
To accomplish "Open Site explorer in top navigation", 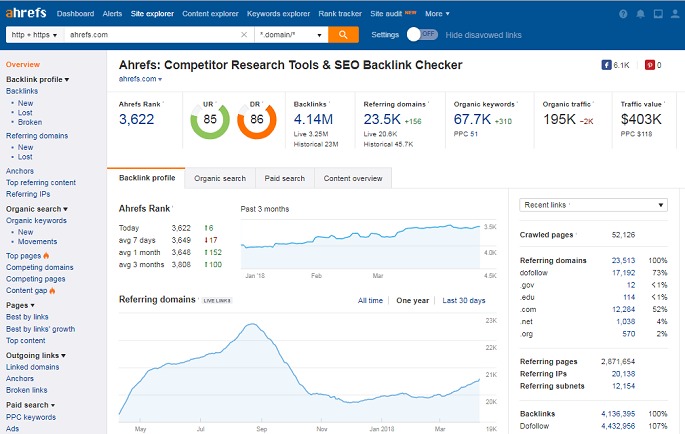I will [x=152, y=14].
